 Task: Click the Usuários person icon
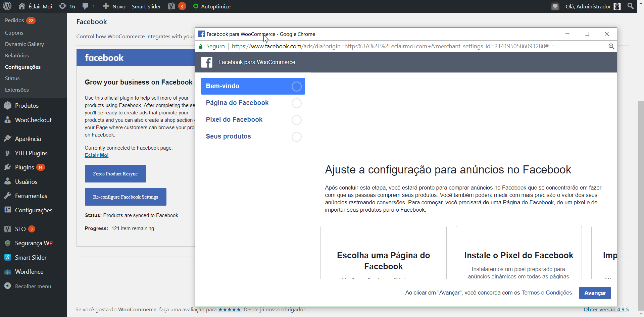click(8, 181)
